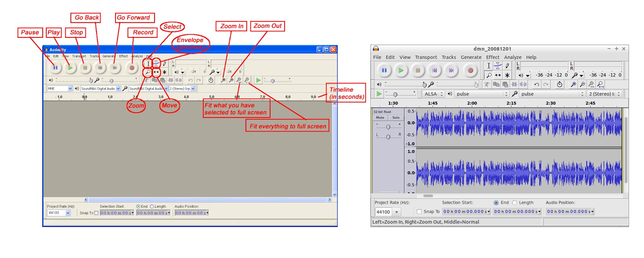The height and width of the screenshot is (258, 644).
Task: Toggle Snap To checkbox in dmn_20081201 window
Action: click(419, 212)
